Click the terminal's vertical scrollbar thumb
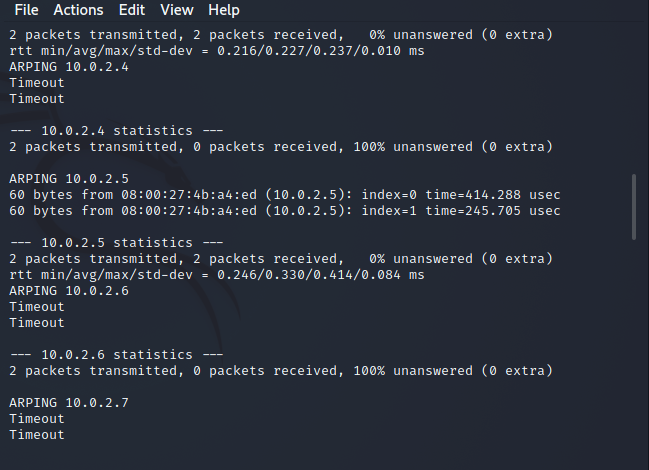The height and width of the screenshot is (470, 649). pos(633,207)
